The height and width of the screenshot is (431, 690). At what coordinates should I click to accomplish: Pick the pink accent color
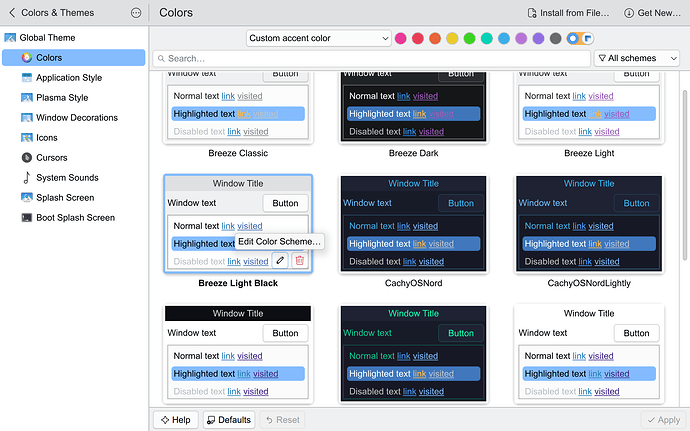(x=400, y=38)
